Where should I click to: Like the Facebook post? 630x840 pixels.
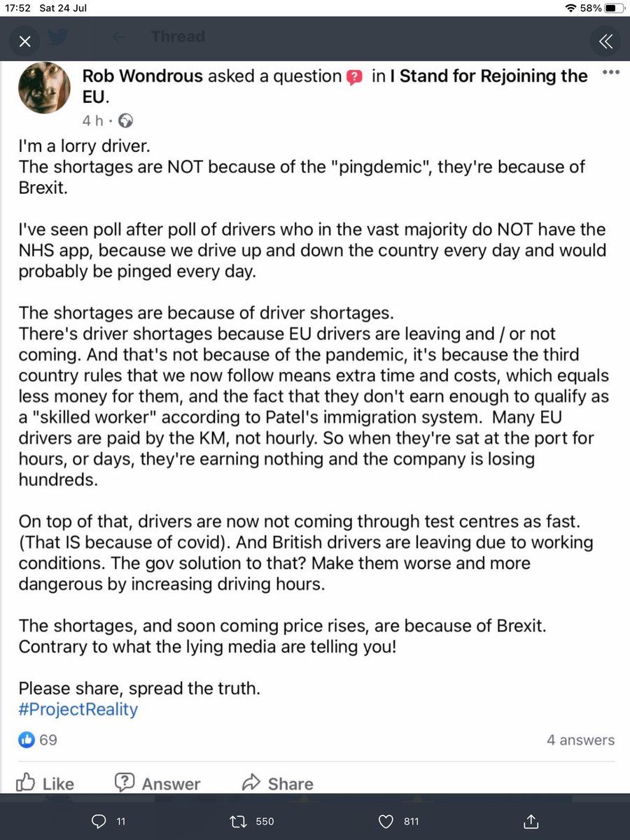click(45, 783)
